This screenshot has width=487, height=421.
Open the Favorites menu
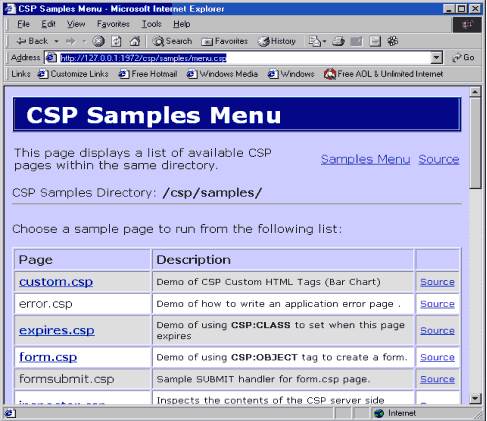click(x=113, y=24)
